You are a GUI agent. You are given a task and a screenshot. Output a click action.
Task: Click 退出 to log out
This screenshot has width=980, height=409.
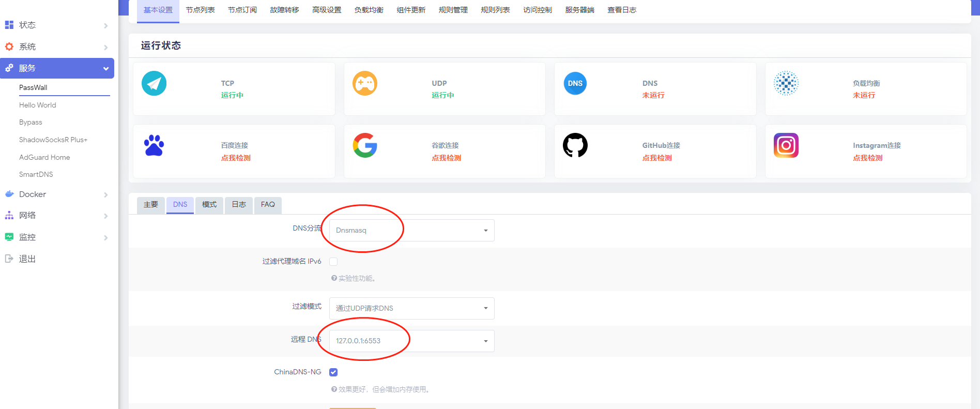27,259
